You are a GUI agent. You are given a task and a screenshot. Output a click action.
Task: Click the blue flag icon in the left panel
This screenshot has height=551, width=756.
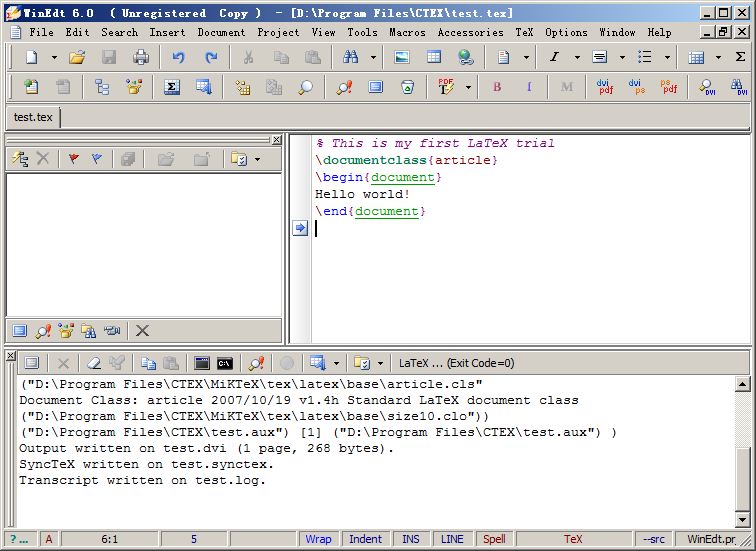click(97, 159)
